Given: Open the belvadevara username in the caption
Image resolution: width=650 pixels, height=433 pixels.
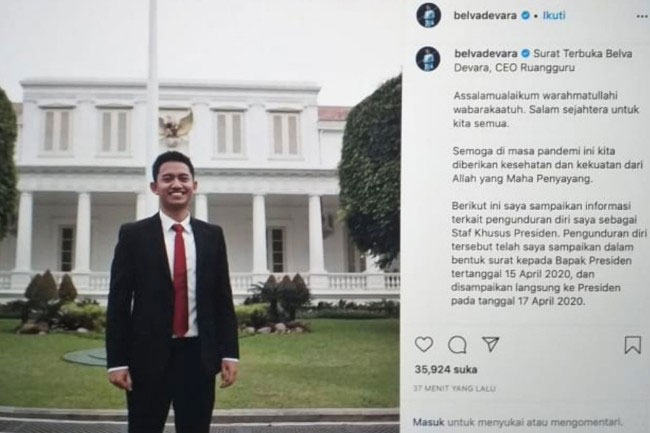Looking at the screenshot, I should point(486,53).
